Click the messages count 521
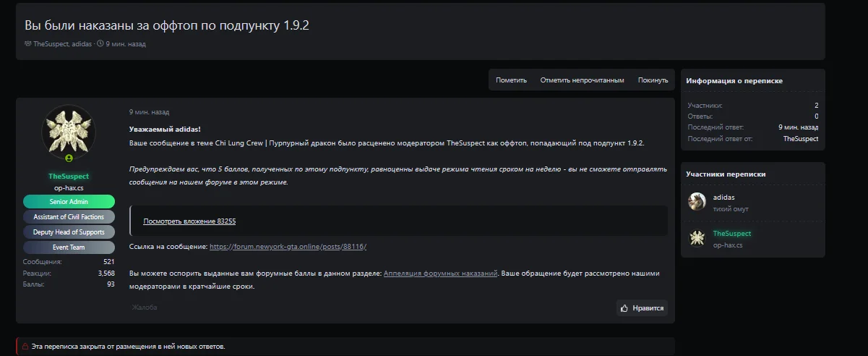The image size is (868, 356). click(108, 262)
